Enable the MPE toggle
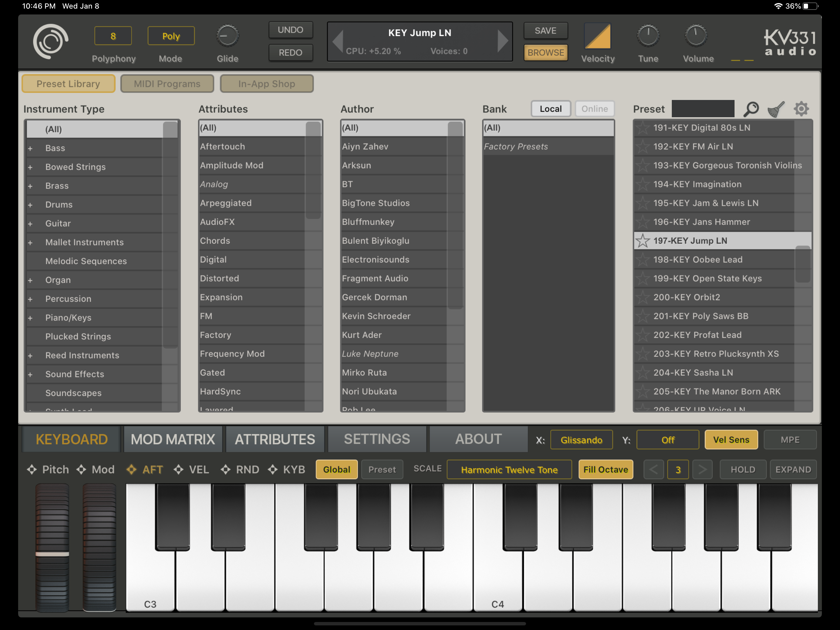The image size is (840, 630). click(790, 440)
